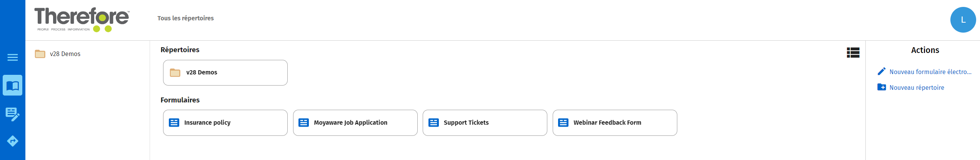Click the new folder plus icon
This screenshot has width=980, height=160.
coord(882,87)
